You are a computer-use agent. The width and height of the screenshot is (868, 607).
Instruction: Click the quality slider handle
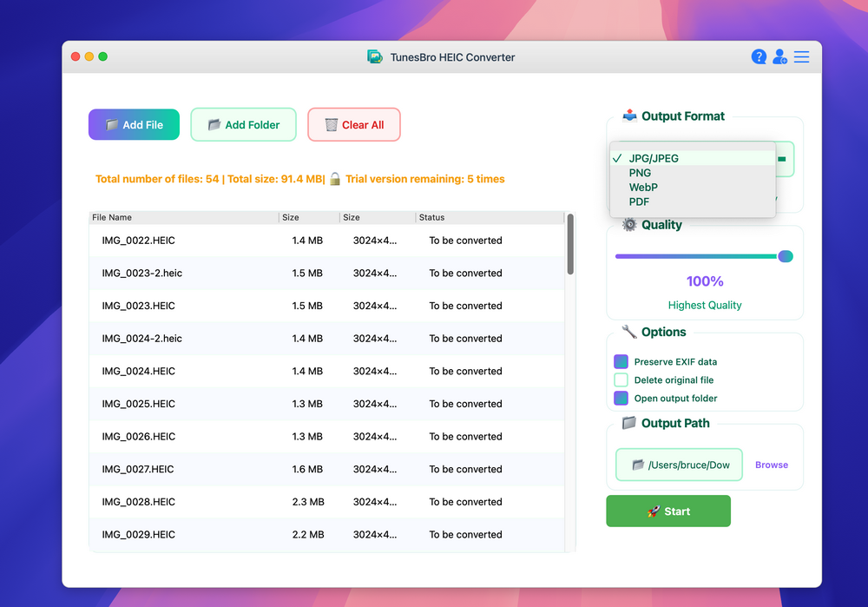tap(785, 256)
